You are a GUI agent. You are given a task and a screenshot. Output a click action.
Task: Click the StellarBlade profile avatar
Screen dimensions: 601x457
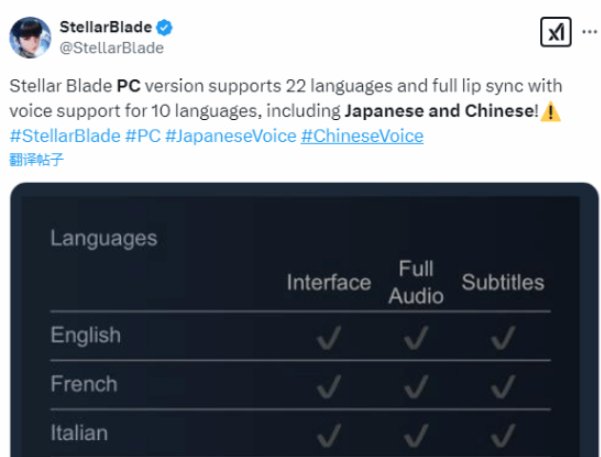click(x=33, y=36)
